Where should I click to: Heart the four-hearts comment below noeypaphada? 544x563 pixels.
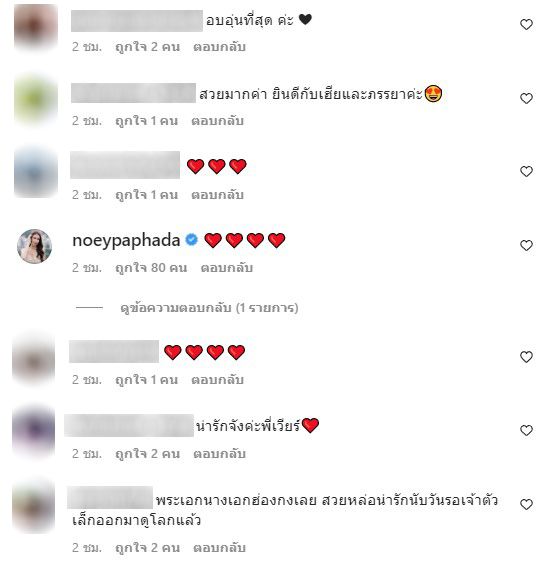pos(526,357)
